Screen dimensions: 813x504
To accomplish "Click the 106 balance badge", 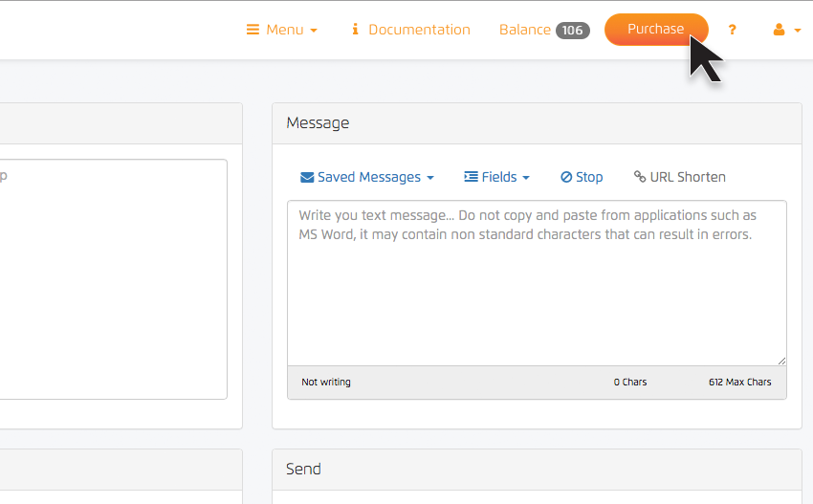I will pyautogui.click(x=572, y=30).
